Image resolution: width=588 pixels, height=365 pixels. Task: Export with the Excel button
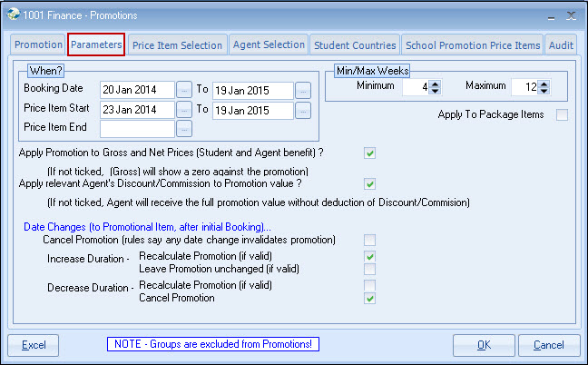pyautogui.click(x=34, y=345)
